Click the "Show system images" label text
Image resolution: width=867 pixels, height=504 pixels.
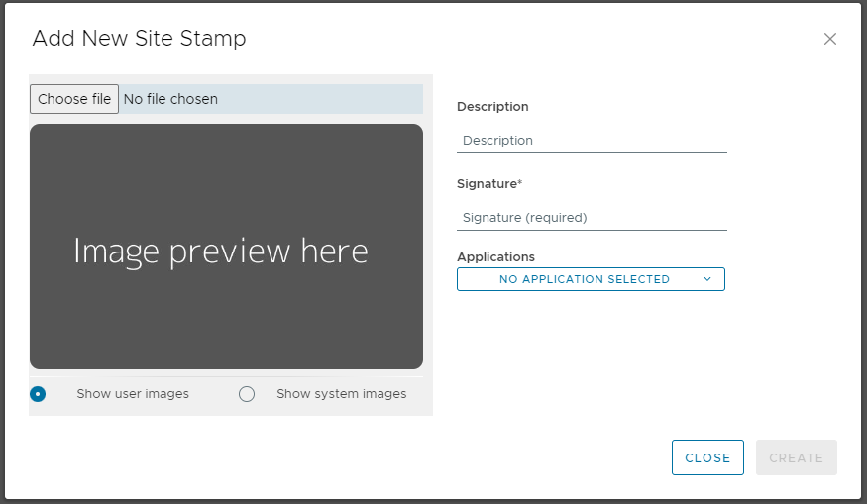[x=341, y=394]
